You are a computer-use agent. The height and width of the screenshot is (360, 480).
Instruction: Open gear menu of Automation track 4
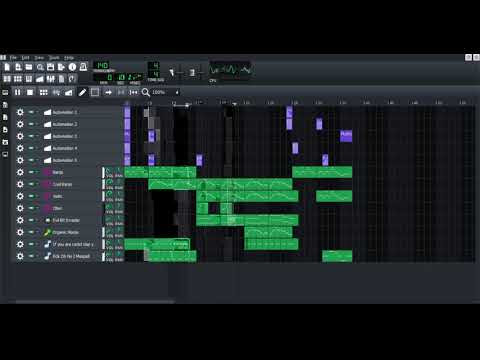pyautogui.click(x=20, y=148)
